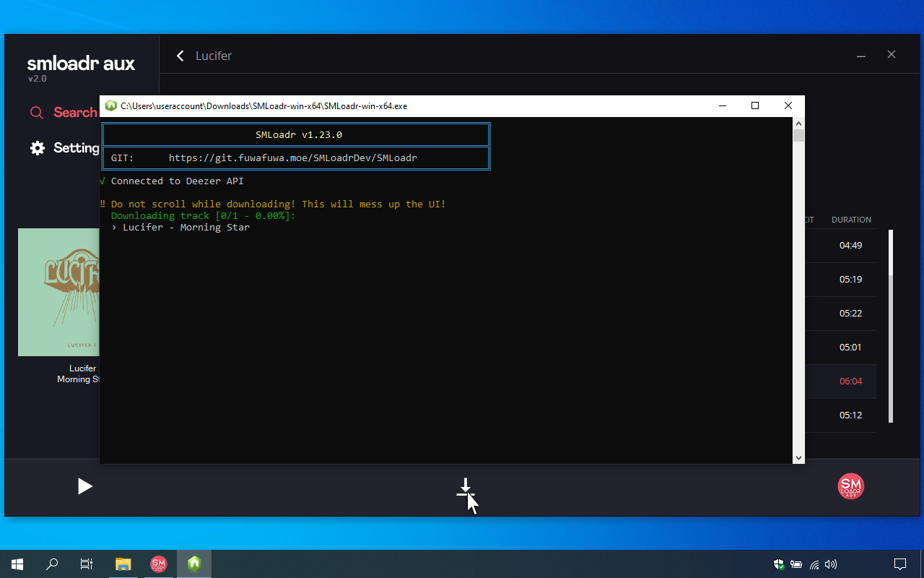Click the SMLoadr v1.23.0 header text

[299, 135]
